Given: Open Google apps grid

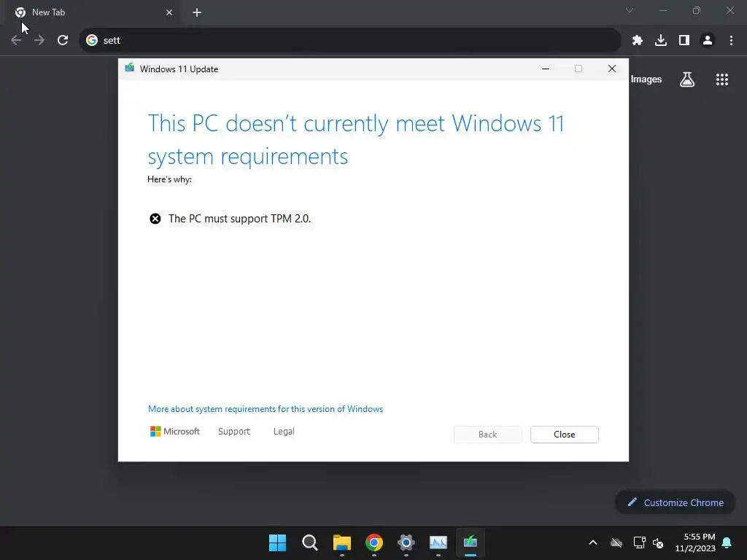Looking at the screenshot, I should tap(721, 79).
